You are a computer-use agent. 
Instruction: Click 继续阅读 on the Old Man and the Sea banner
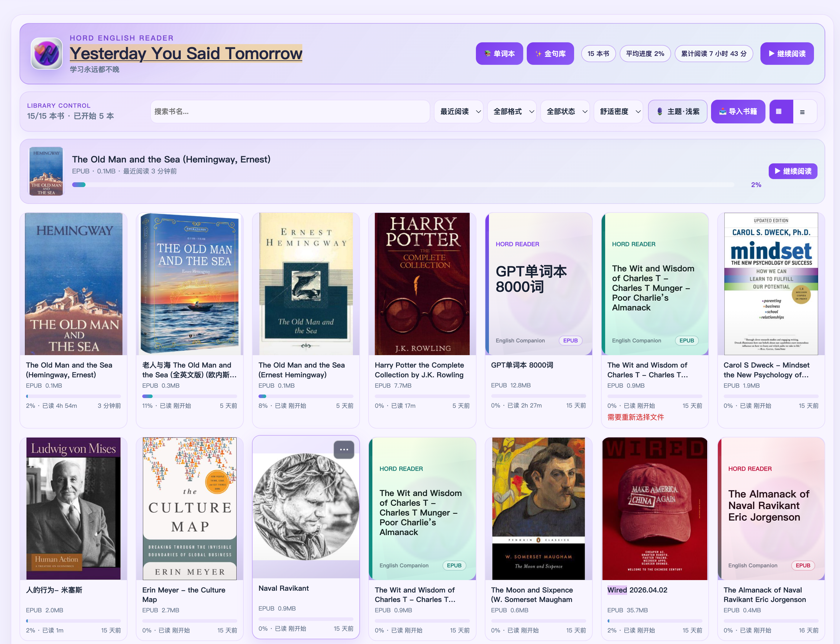pos(793,171)
